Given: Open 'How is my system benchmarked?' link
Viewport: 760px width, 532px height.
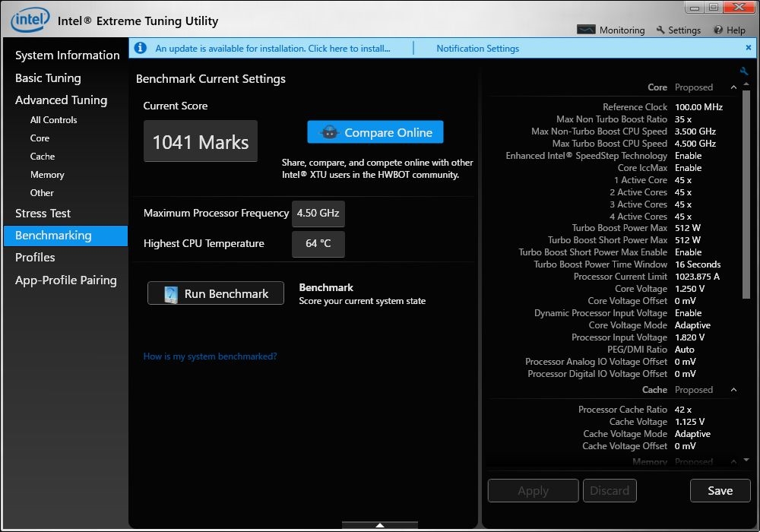Looking at the screenshot, I should click(x=210, y=356).
